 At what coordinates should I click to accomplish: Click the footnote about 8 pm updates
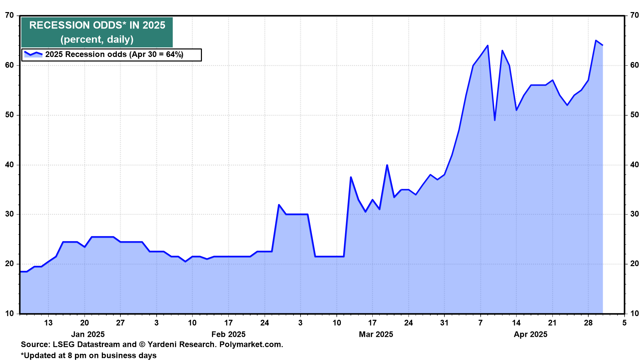(89, 355)
